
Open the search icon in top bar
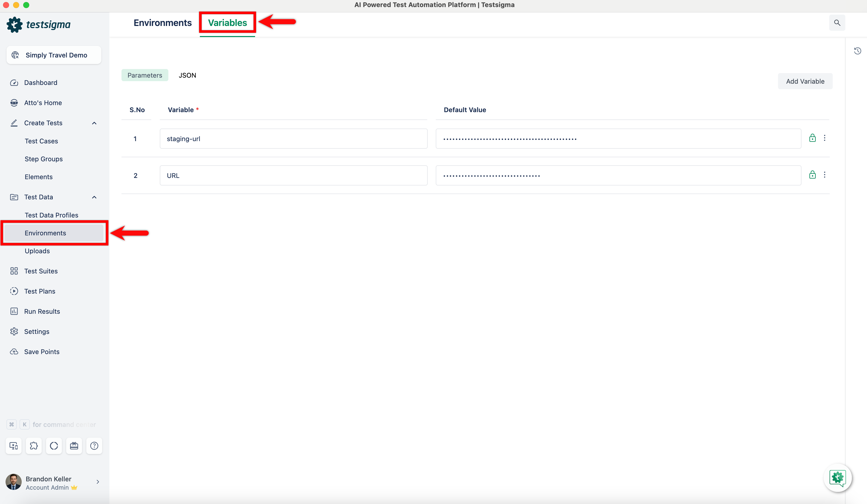coord(837,23)
